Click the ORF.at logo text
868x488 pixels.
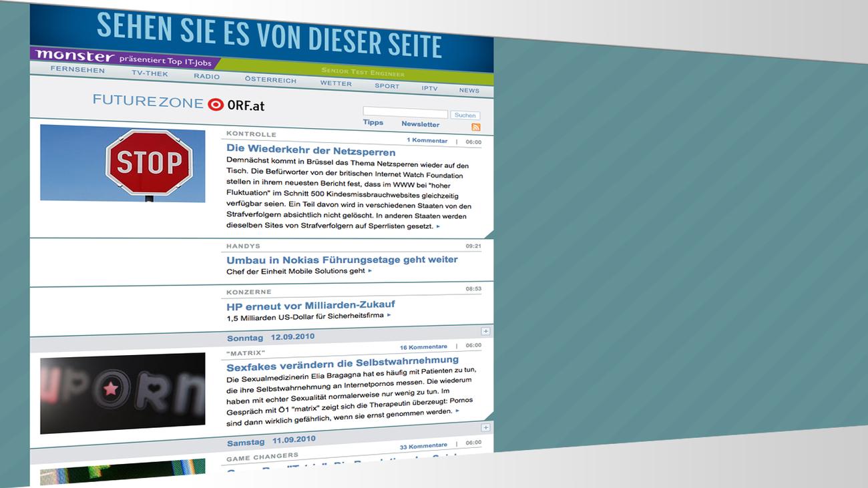pyautogui.click(x=246, y=105)
